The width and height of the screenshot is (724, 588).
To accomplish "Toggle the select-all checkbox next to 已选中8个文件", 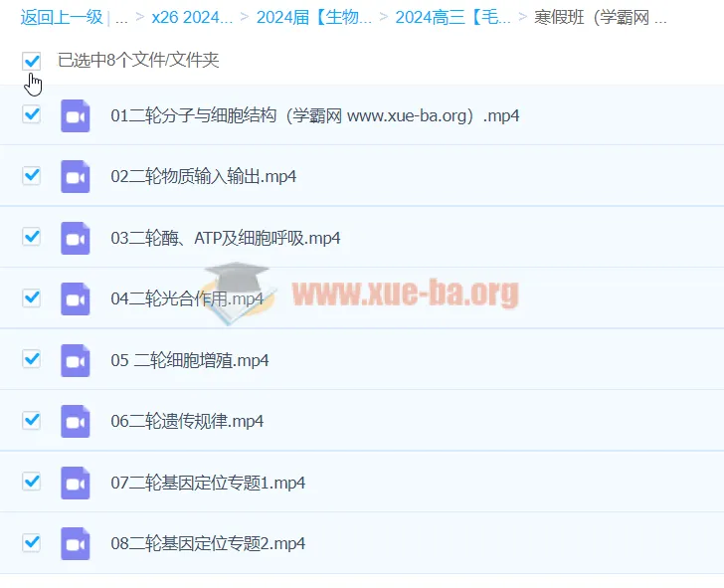I will pos(32,61).
